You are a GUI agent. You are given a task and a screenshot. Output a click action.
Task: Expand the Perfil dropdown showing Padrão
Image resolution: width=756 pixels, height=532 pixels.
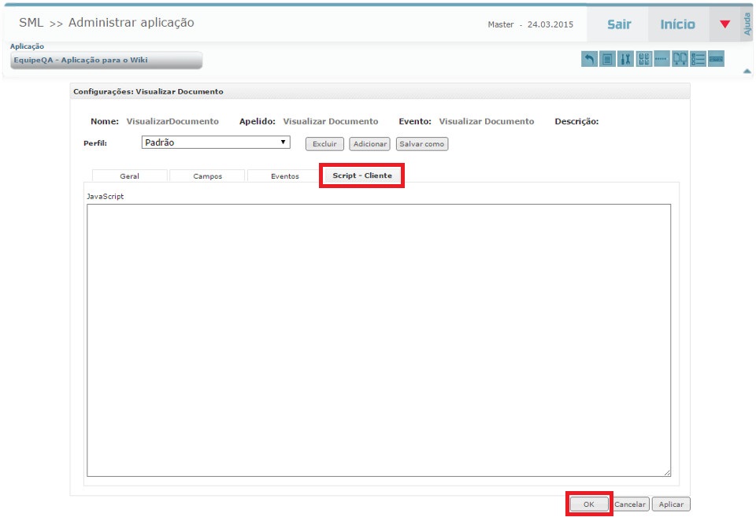point(216,142)
